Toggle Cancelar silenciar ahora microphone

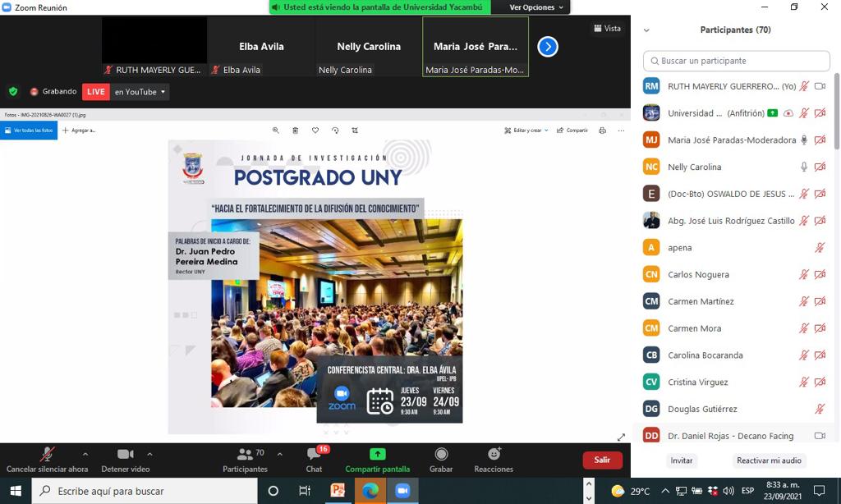point(47,455)
